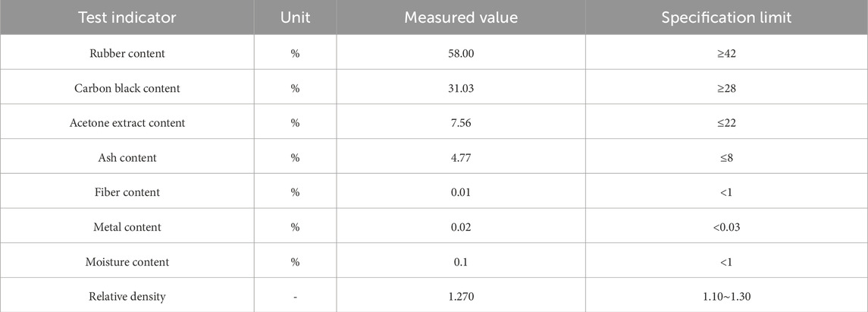Select the measured value 31.03

[x=460, y=88]
